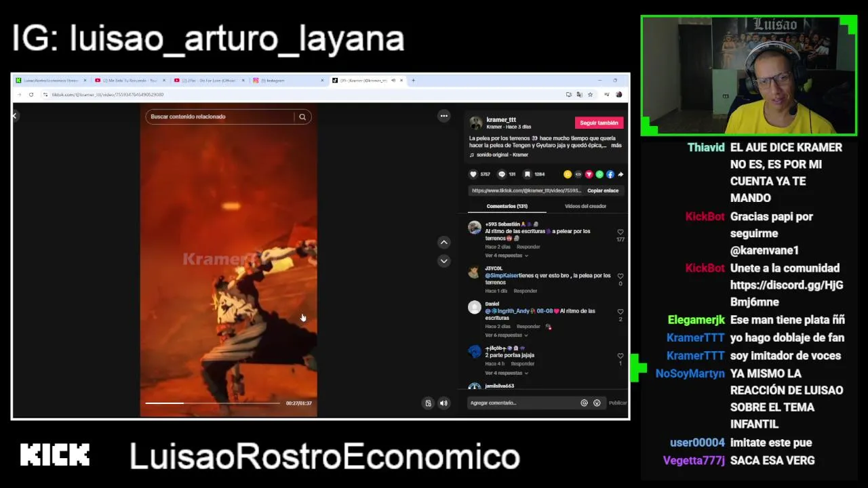868x488 pixels.
Task: Expand 'Ver 6 respuestas' under Daniel's comment
Action: (x=506, y=335)
